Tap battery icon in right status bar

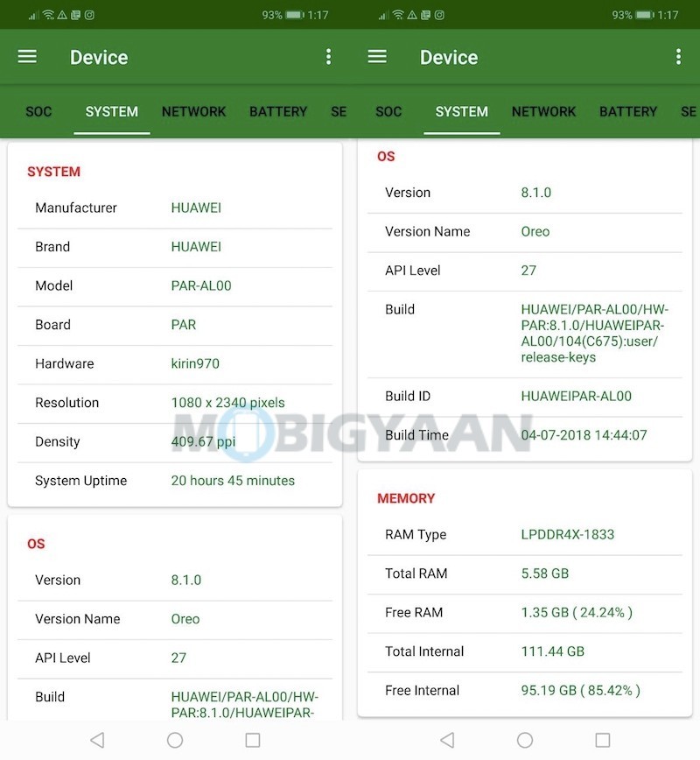click(645, 15)
